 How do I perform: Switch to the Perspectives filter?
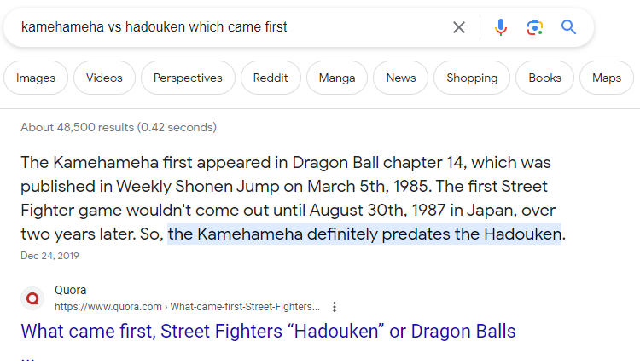pyautogui.click(x=188, y=78)
